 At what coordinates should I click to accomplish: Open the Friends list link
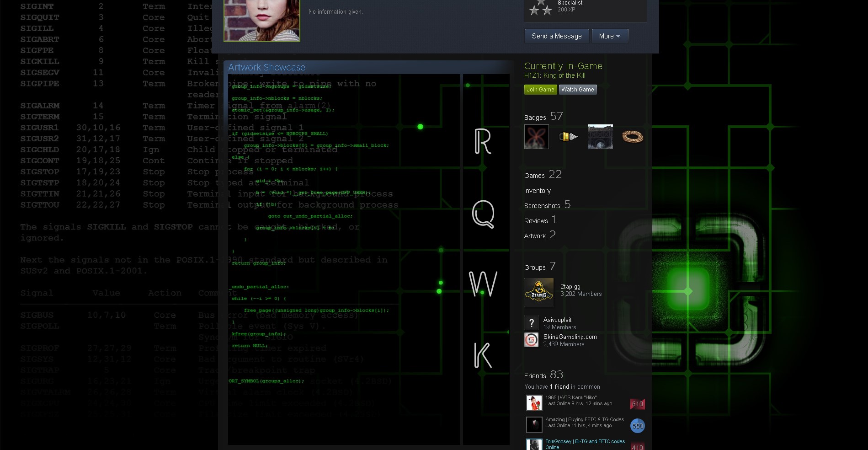(x=544, y=375)
